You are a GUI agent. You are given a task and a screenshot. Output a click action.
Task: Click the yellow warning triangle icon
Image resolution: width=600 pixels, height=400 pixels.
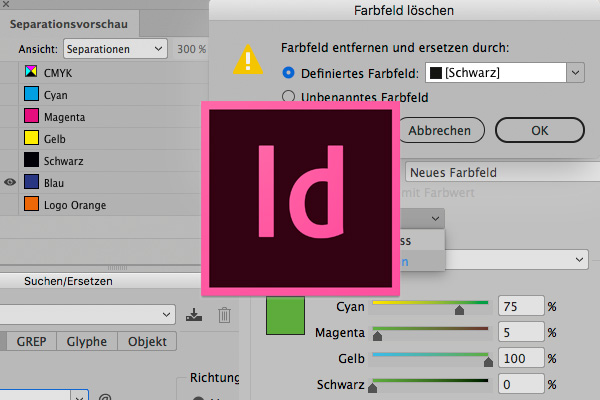tap(249, 62)
